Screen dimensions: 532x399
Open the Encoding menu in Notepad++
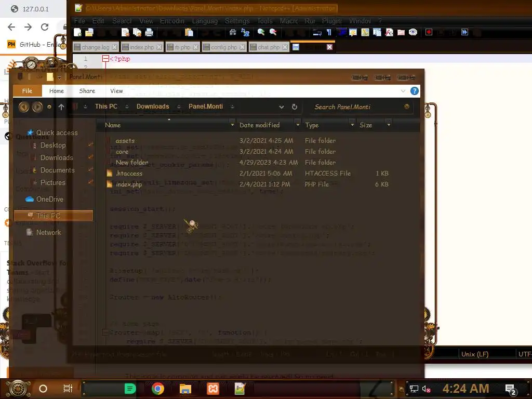(172, 21)
